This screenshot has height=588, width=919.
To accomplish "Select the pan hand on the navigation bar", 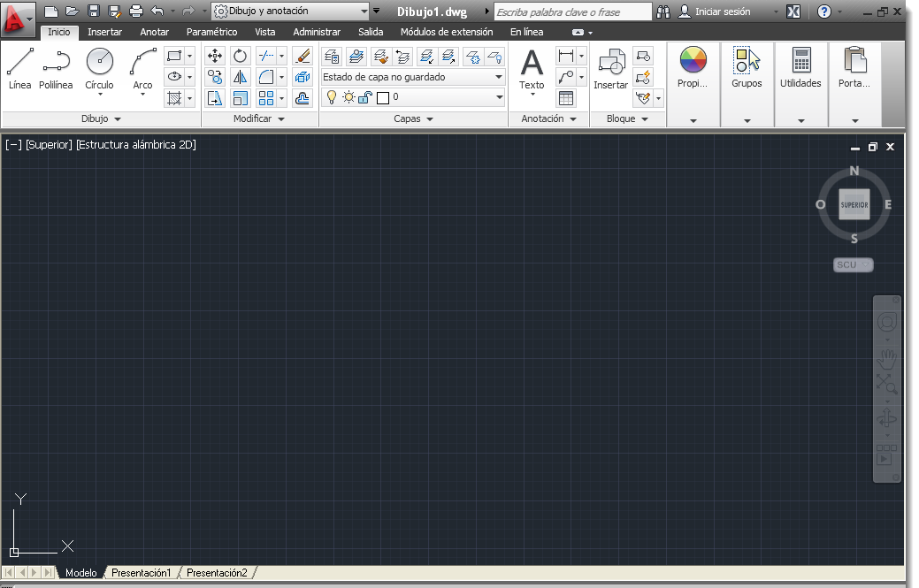I will click(x=885, y=359).
